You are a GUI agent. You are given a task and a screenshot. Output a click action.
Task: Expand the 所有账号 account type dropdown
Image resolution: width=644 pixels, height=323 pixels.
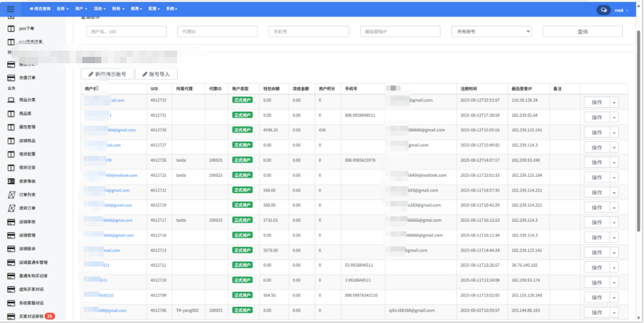[x=491, y=32]
